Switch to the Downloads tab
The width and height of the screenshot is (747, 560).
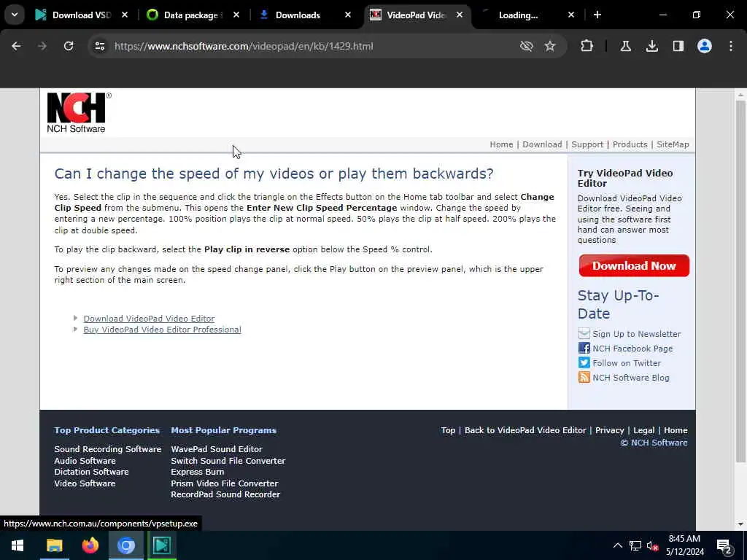[298, 15]
